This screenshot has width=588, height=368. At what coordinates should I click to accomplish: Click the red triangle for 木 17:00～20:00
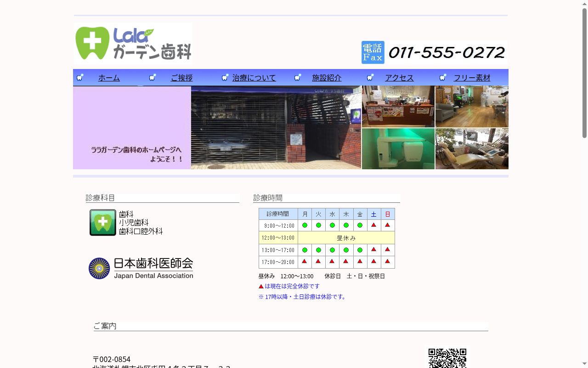click(345, 261)
